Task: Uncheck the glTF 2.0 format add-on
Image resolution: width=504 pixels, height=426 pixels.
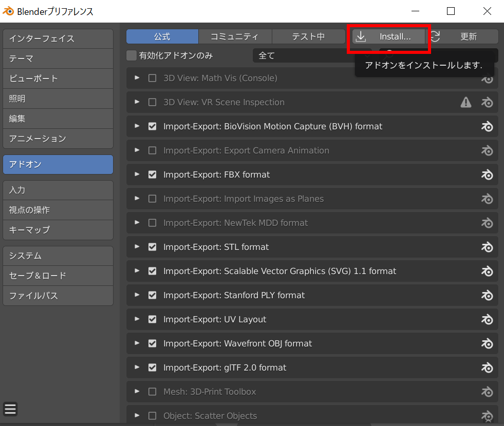Action: pyautogui.click(x=153, y=367)
